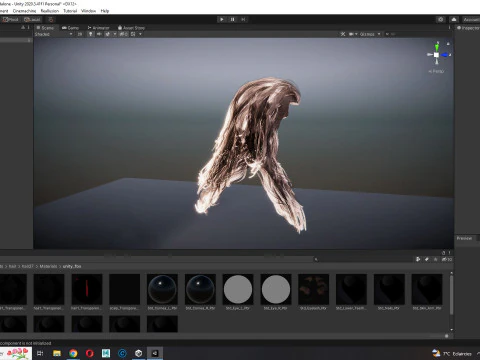Open the Shaded draw mode dropdown
This screenshot has width=480, height=360.
[x=53, y=34]
